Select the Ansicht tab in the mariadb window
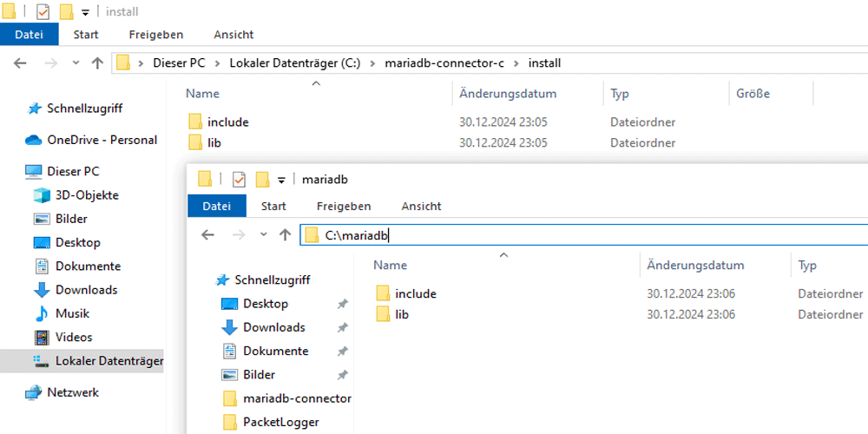 [421, 207]
